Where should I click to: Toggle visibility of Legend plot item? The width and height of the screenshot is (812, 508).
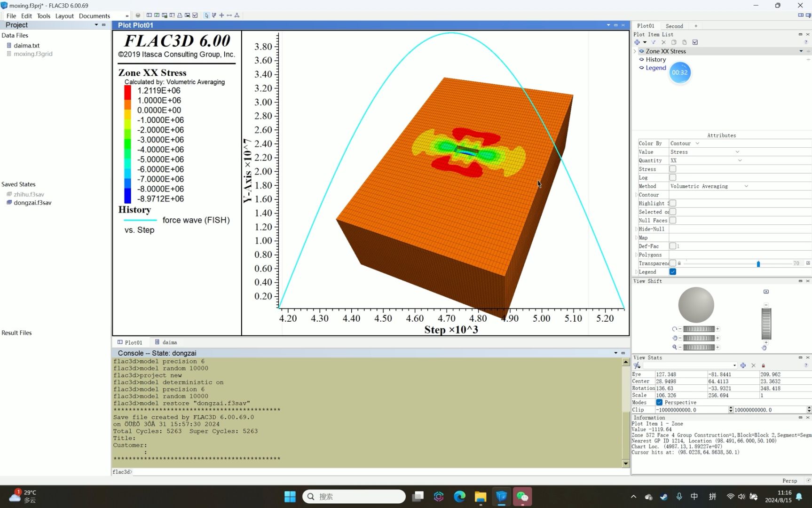tap(641, 68)
